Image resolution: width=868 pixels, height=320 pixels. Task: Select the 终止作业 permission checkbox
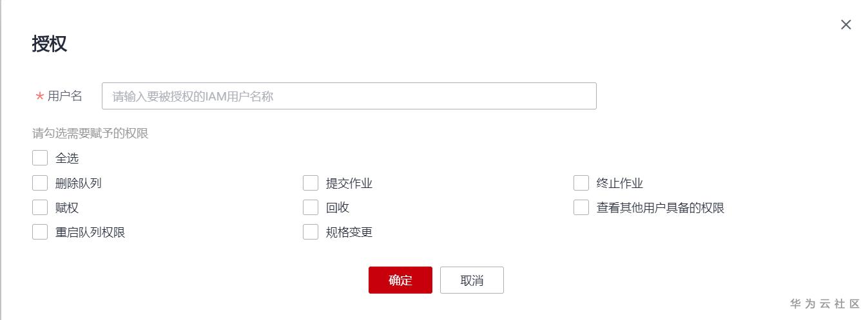[581, 183]
